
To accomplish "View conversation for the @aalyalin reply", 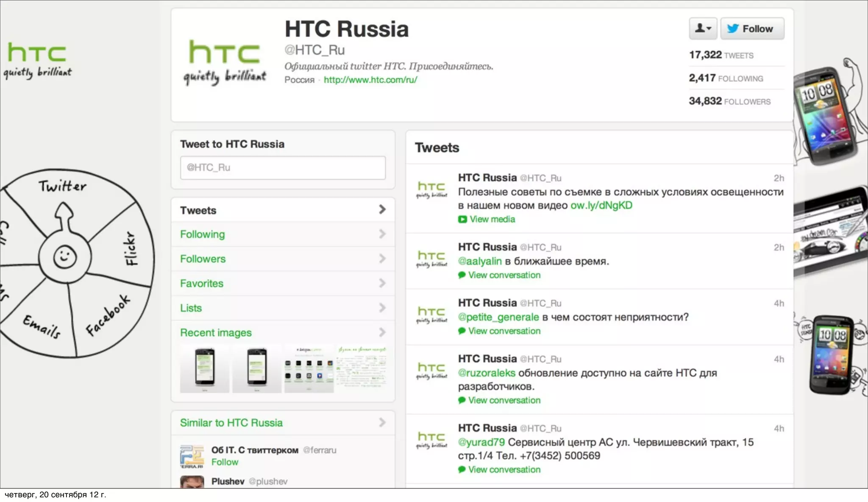I will point(504,275).
